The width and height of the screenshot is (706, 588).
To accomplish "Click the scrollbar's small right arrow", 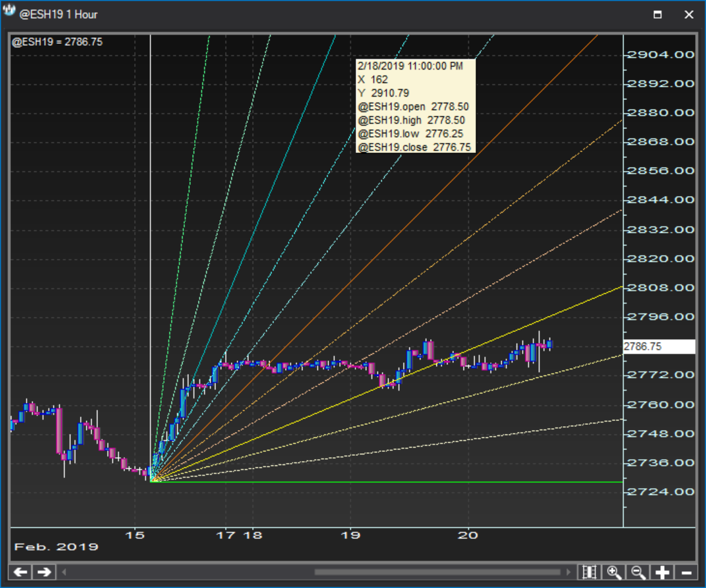I will [x=569, y=573].
